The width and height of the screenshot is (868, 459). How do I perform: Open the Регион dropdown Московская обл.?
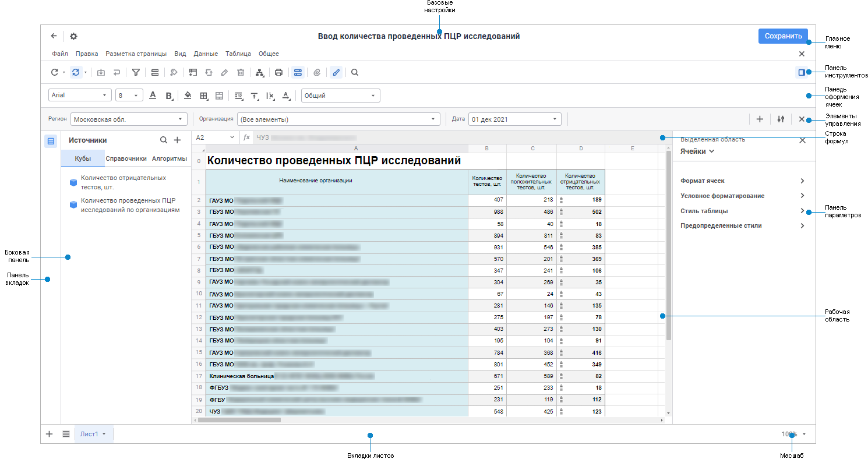[x=129, y=119]
